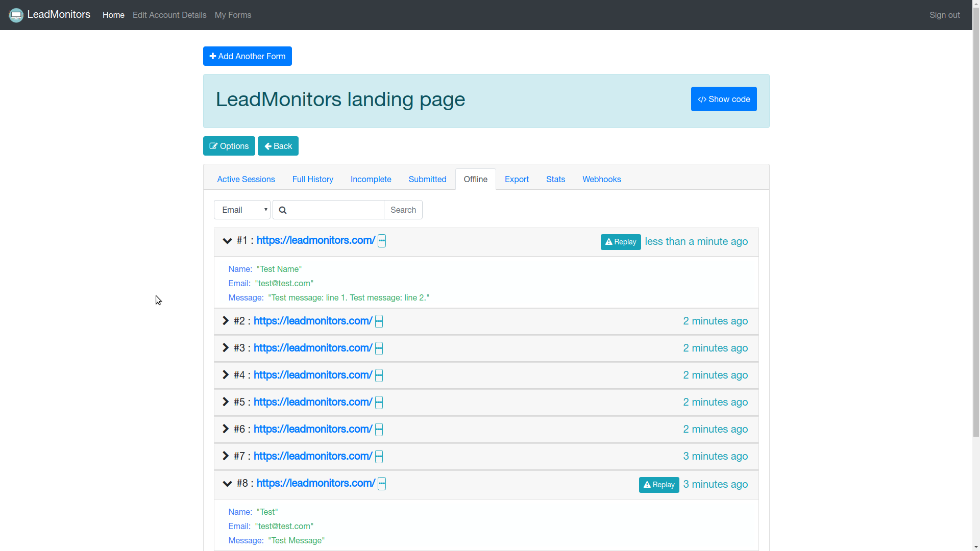Click the ellipsis icon beside session #8 URL
Image resolution: width=980 pixels, height=551 pixels.
[x=382, y=484]
